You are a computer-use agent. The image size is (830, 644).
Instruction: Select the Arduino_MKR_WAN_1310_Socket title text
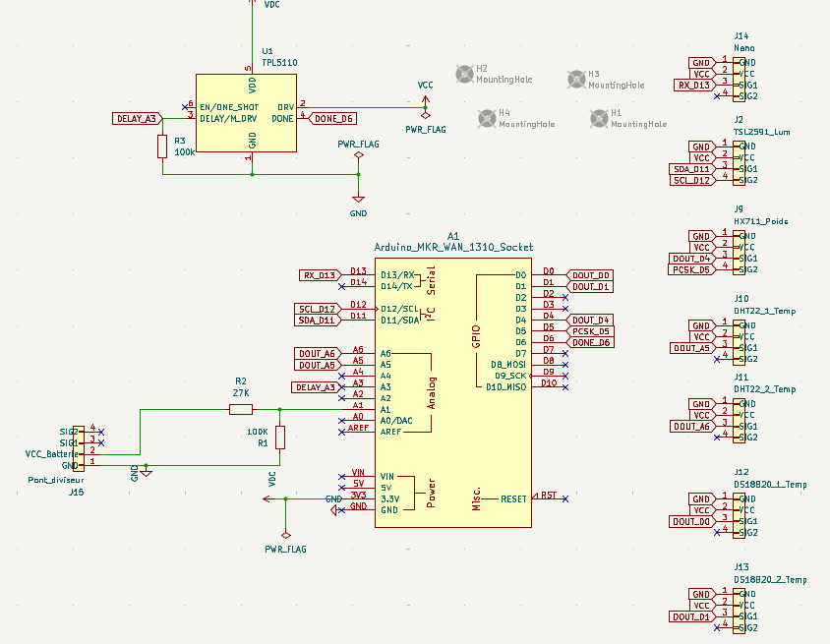[453, 247]
